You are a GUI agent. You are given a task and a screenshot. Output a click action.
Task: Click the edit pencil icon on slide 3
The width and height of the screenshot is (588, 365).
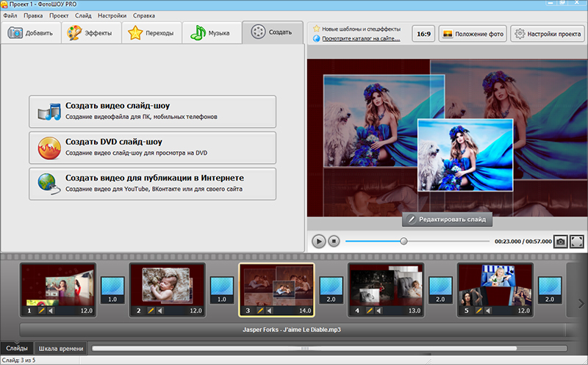click(x=260, y=311)
